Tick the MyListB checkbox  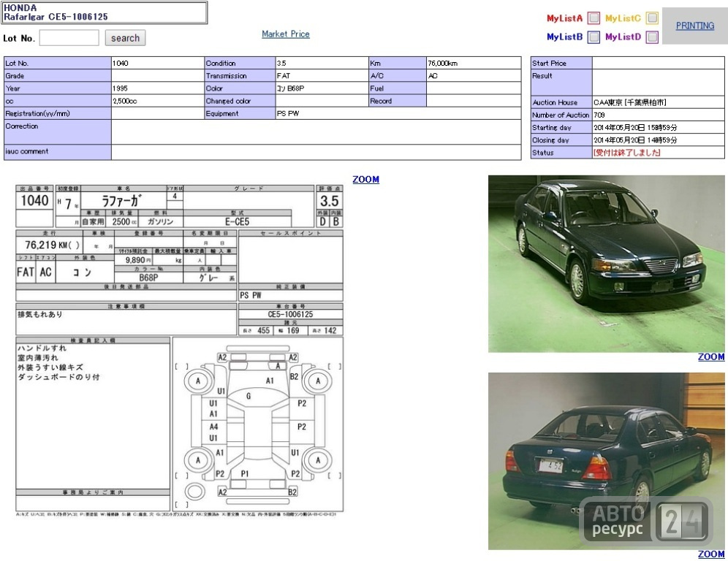pos(594,37)
